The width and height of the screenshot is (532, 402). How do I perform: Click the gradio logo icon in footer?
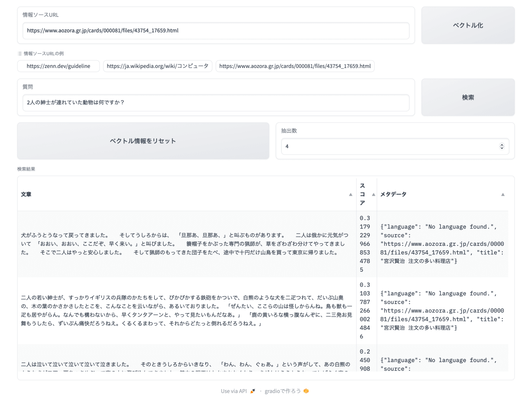tap(306, 391)
